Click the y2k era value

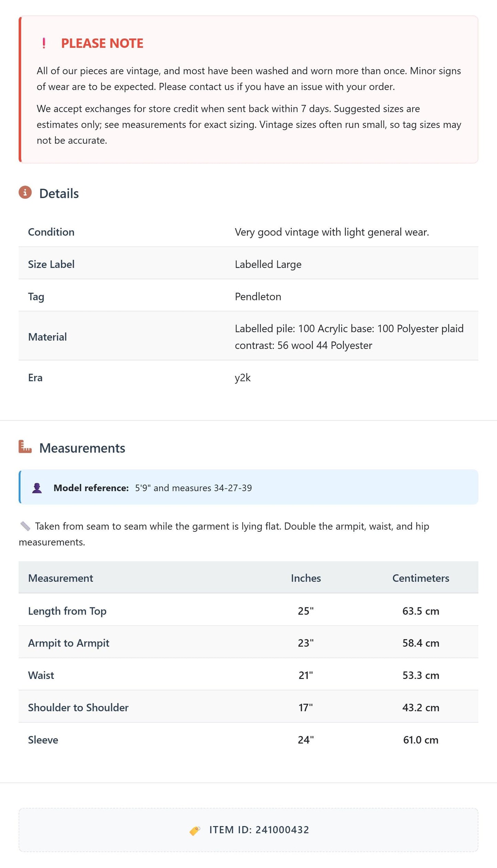point(243,378)
